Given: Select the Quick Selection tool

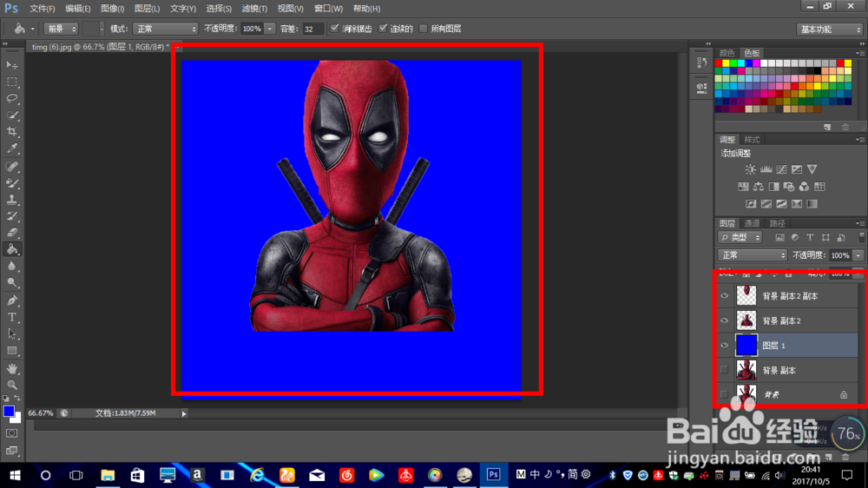Looking at the screenshot, I should 11,115.
